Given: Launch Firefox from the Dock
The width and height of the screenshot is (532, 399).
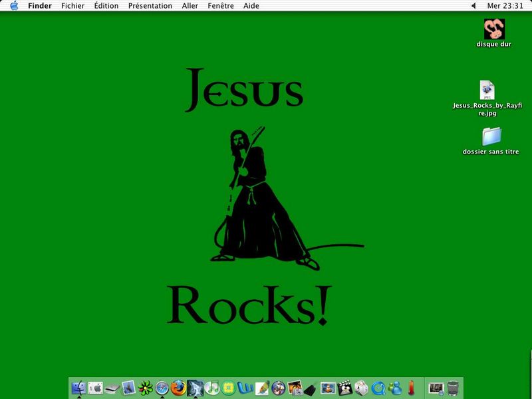Looking at the screenshot, I should (x=178, y=388).
